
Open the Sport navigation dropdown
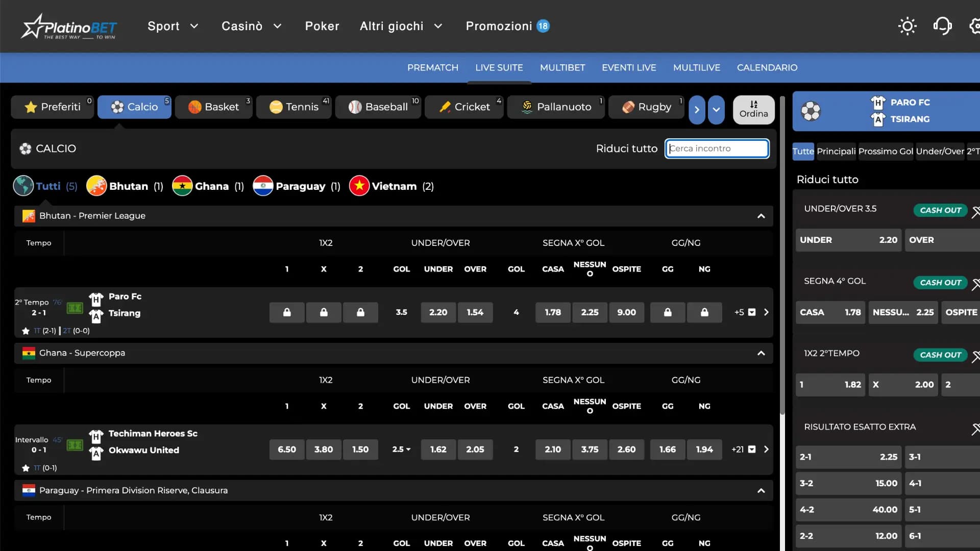[173, 26]
